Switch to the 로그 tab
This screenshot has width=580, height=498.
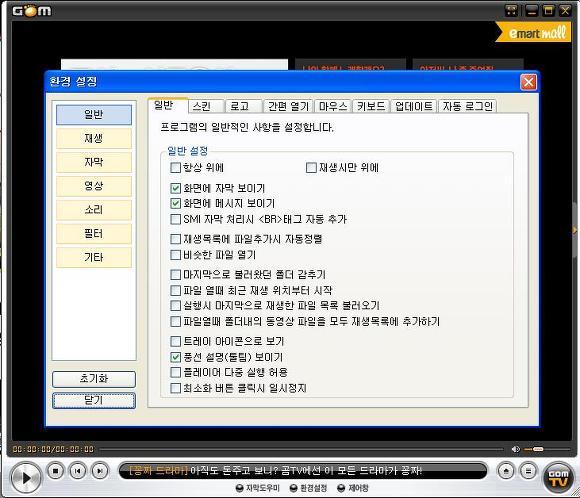tap(243, 107)
